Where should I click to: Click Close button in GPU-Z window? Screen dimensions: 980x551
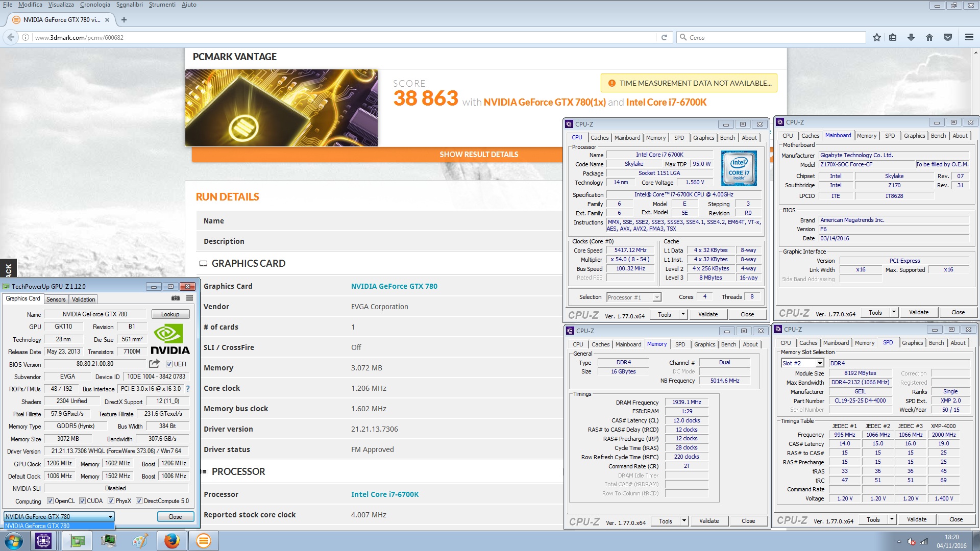175,517
